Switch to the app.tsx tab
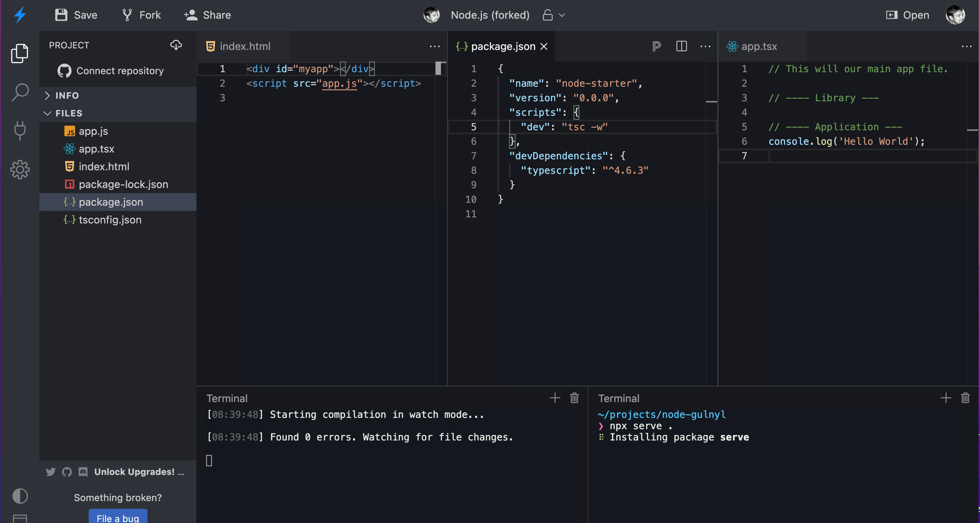The image size is (980, 523). pyautogui.click(x=759, y=46)
